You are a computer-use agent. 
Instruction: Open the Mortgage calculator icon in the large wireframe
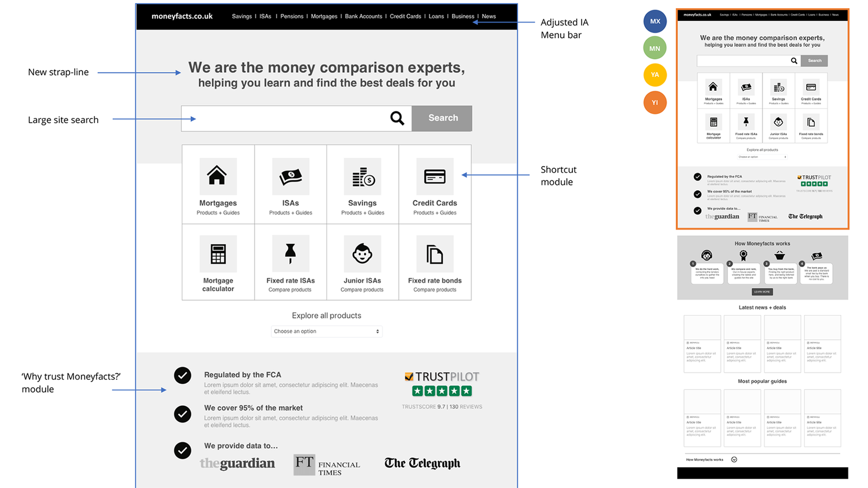click(218, 254)
